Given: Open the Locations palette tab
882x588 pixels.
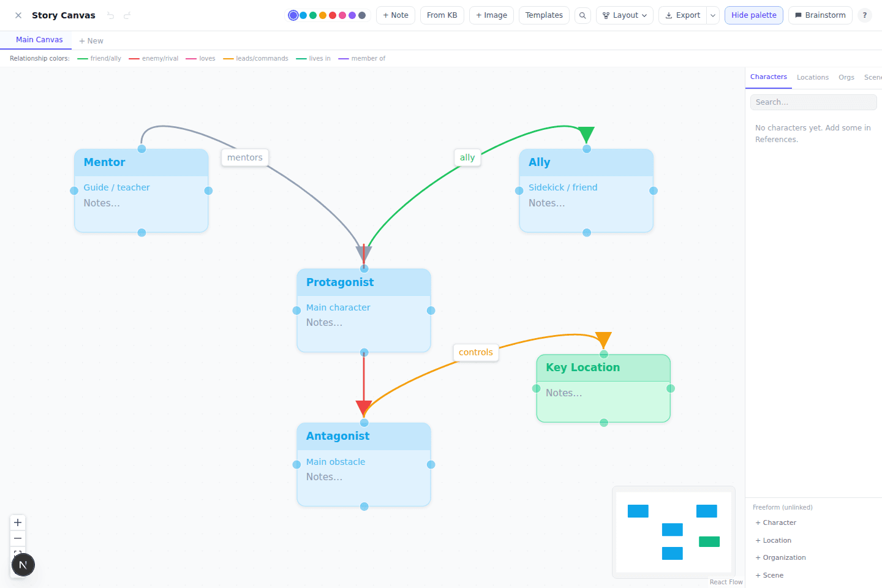Looking at the screenshot, I should pos(813,77).
